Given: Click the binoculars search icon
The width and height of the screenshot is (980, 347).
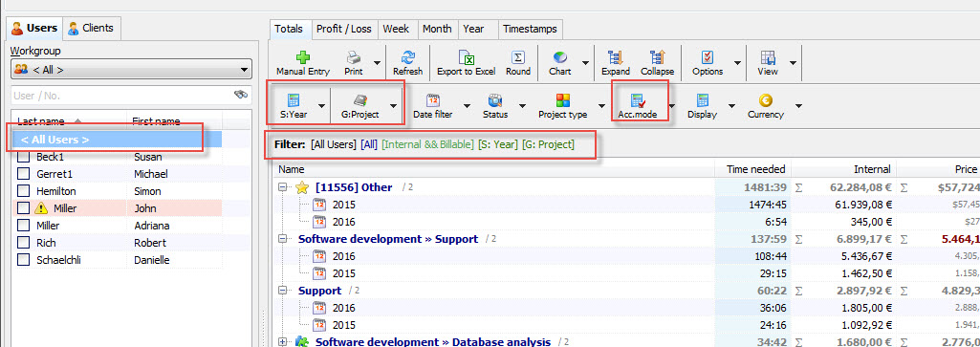Looking at the screenshot, I should tap(241, 95).
